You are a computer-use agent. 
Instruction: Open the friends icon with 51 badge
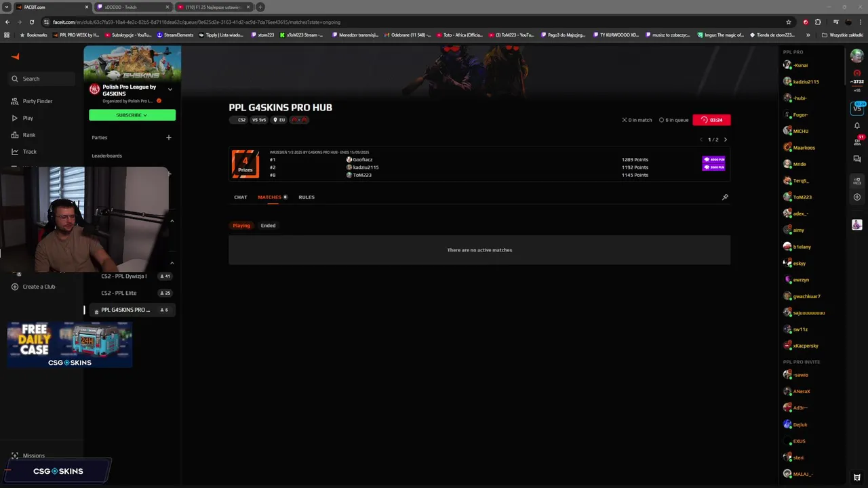click(857, 142)
